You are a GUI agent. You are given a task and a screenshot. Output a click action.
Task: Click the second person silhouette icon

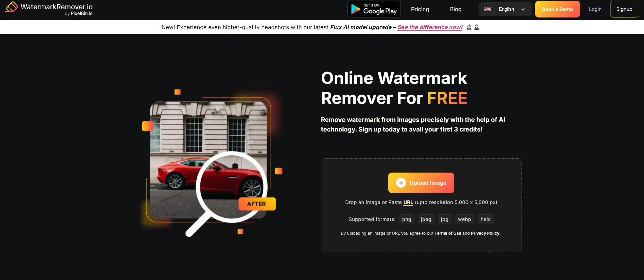click(476, 27)
